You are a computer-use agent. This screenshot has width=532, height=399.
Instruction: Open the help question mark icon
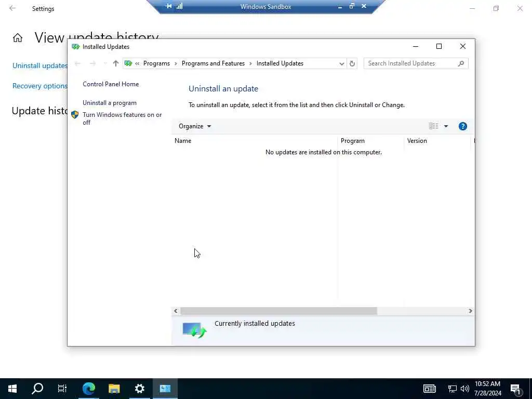pos(462,126)
